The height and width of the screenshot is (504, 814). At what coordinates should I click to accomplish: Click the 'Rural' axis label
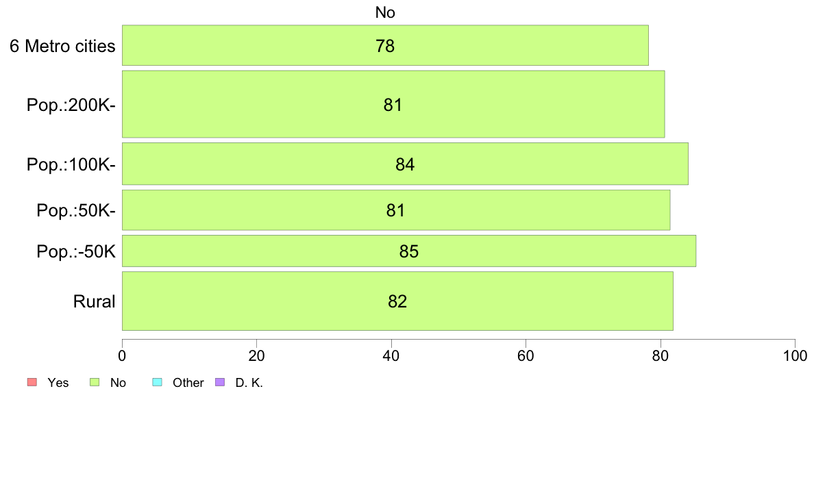[x=94, y=301]
